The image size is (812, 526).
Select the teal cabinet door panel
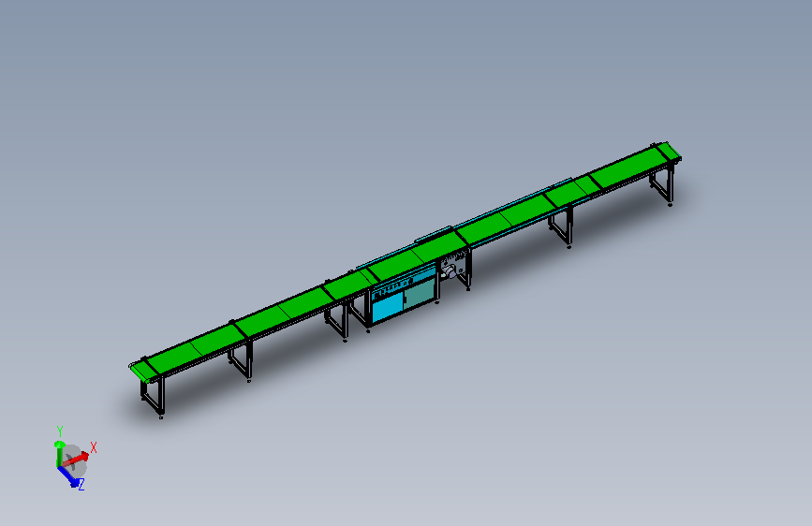pyautogui.click(x=419, y=293)
